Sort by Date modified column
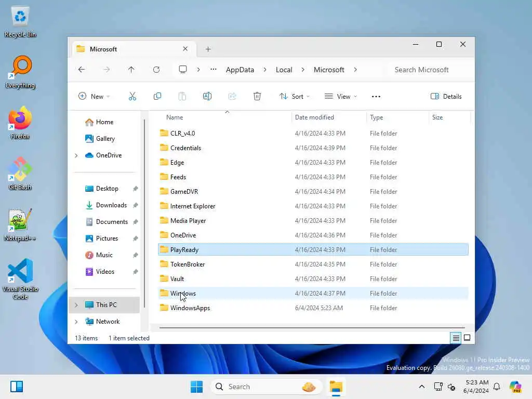Image resolution: width=532 pixels, height=399 pixels. [329, 117]
